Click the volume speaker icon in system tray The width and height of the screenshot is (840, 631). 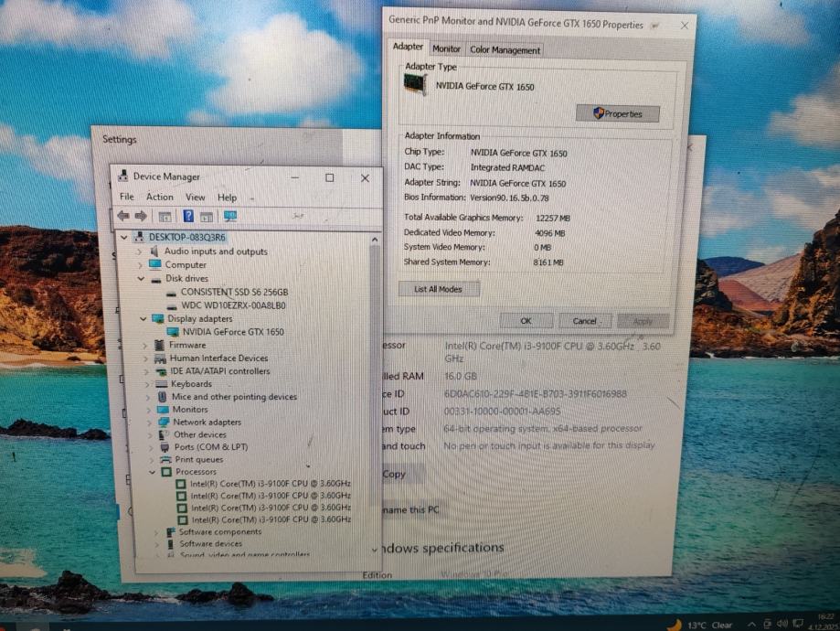click(x=782, y=624)
